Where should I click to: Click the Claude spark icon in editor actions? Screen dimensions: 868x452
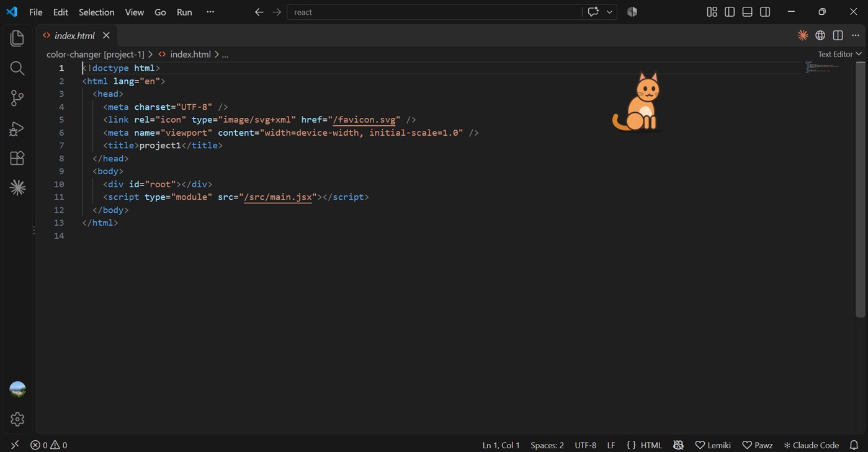coord(803,35)
